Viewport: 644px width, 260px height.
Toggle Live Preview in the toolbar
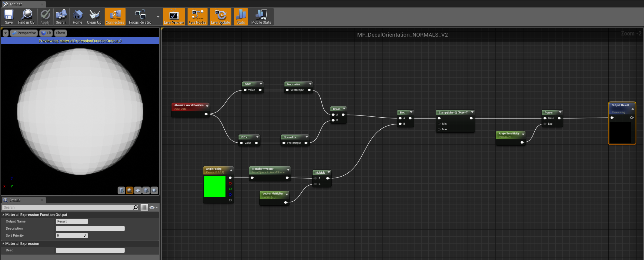coord(174,16)
